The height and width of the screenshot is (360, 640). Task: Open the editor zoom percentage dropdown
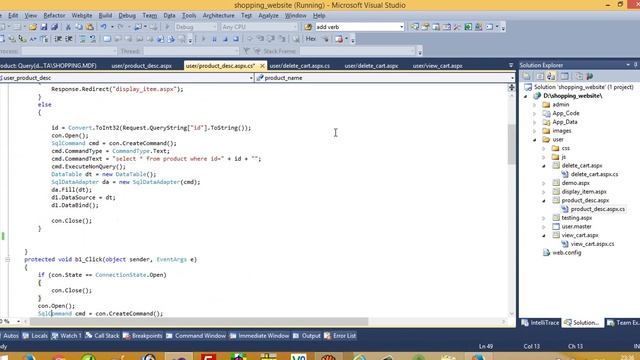pyautogui.click(x=18, y=321)
